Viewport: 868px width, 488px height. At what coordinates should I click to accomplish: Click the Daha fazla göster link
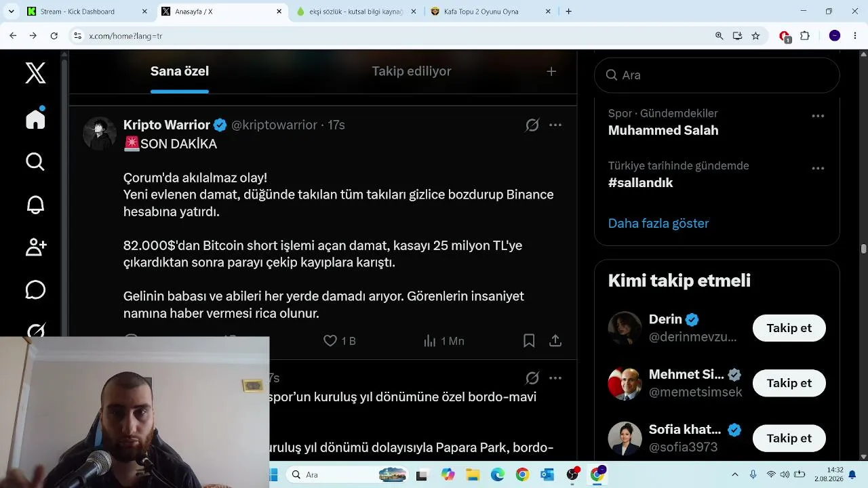click(658, 223)
